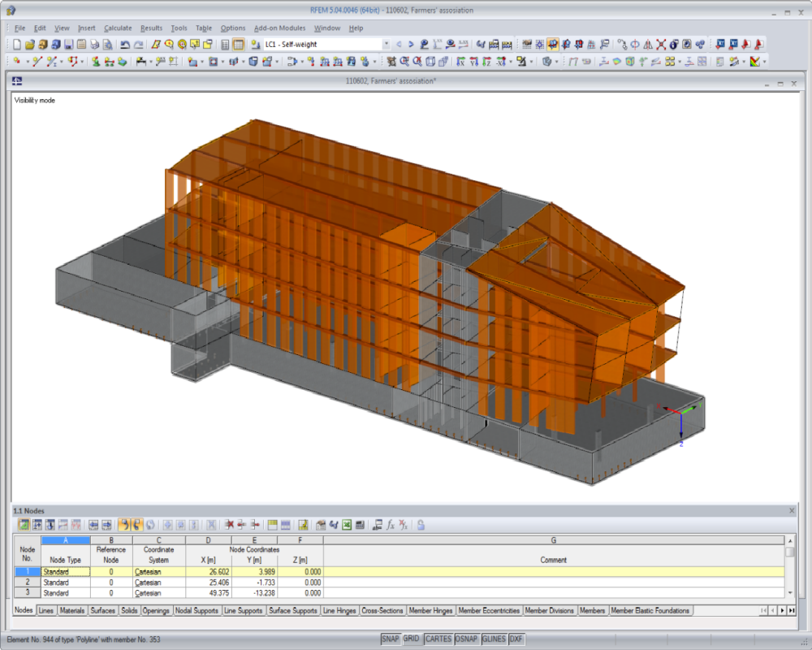Print the current graphic view

click(95, 44)
